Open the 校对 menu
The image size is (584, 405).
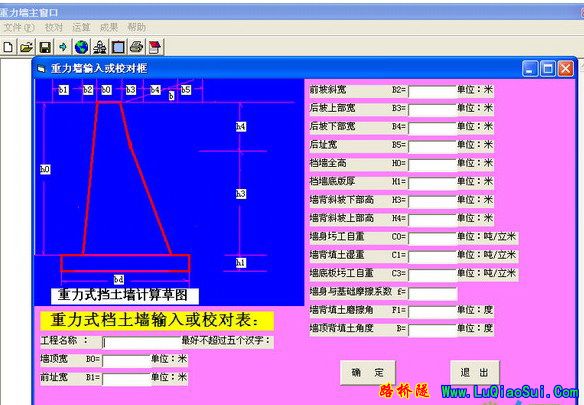tap(54, 27)
